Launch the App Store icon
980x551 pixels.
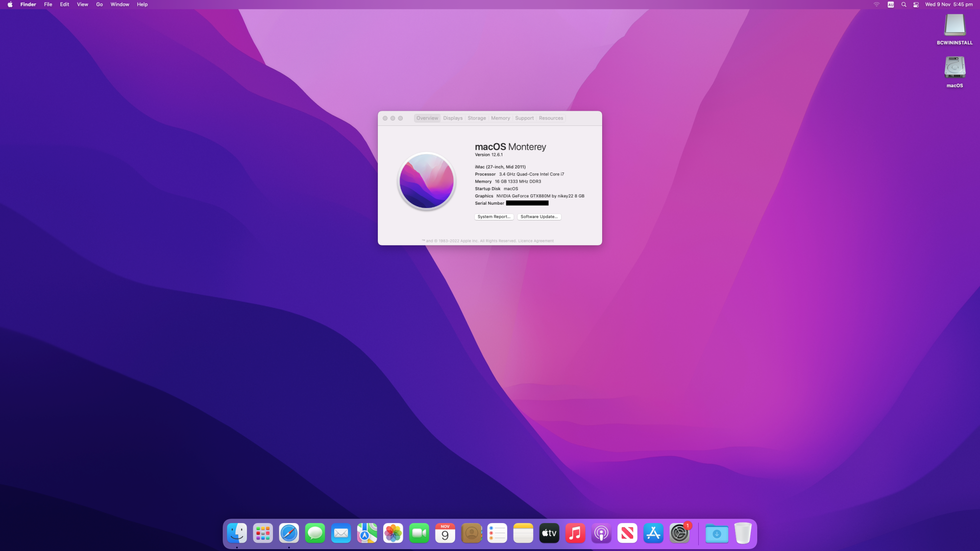(653, 533)
